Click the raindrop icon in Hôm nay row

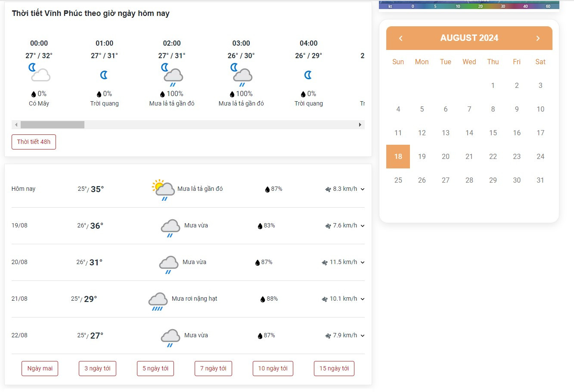267,189
